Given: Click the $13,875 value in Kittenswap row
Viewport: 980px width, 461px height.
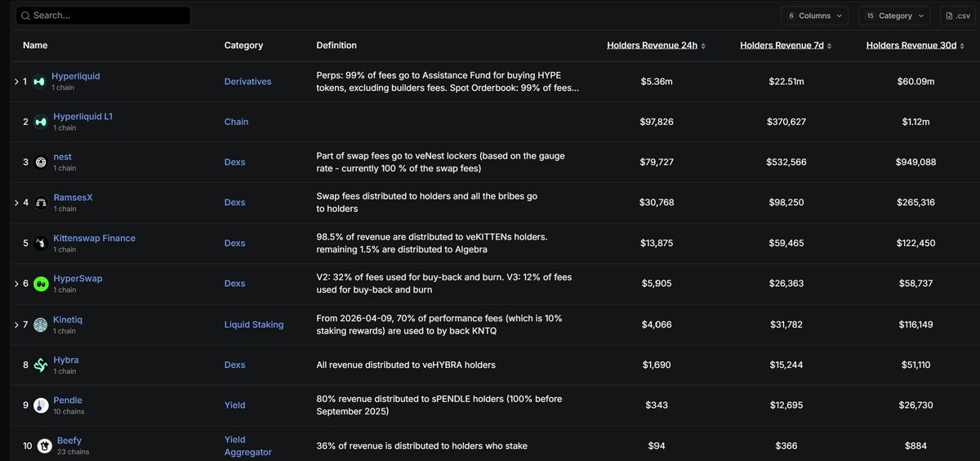Looking at the screenshot, I should (657, 244).
